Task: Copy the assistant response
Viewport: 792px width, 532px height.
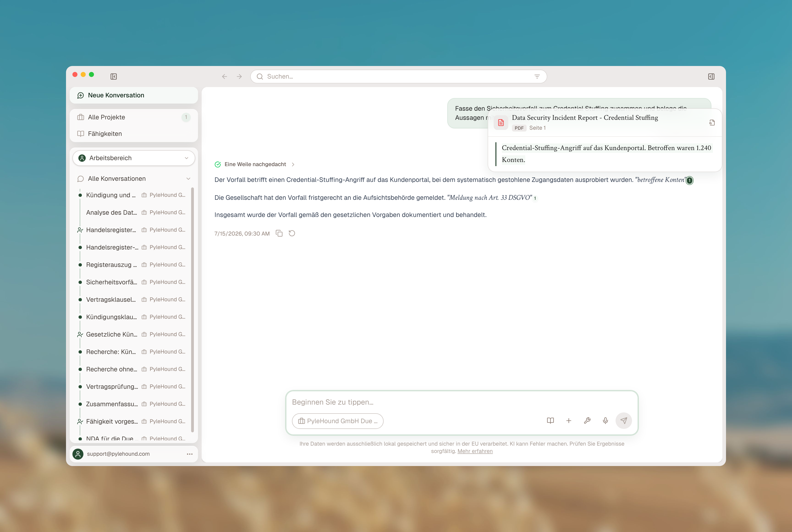Action: [279, 233]
